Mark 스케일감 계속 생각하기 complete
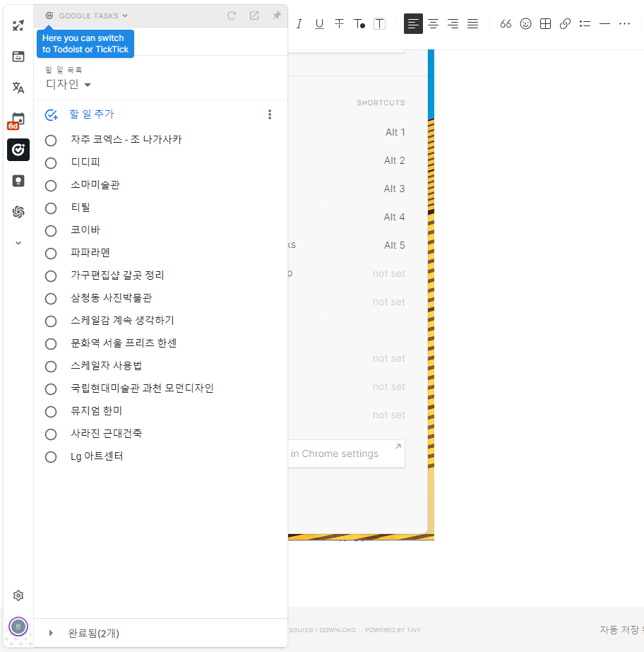This screenshot has width=644, height=652. tap(51, 321)
